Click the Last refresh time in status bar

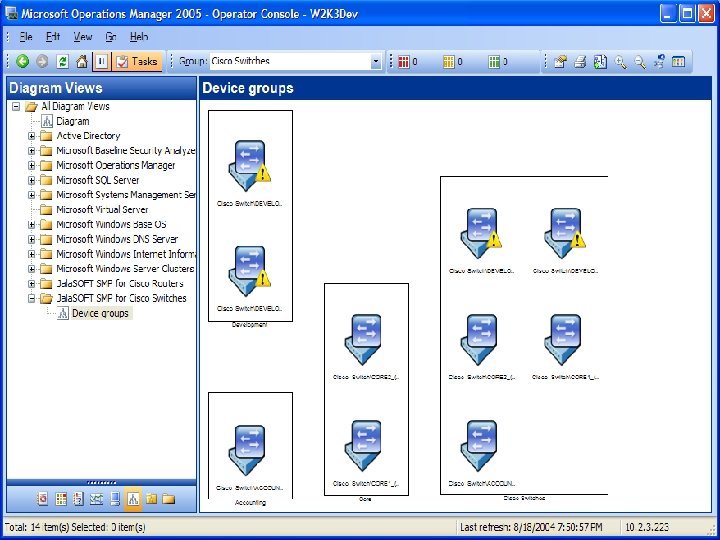pyautogui.click(x=531, y=527)
